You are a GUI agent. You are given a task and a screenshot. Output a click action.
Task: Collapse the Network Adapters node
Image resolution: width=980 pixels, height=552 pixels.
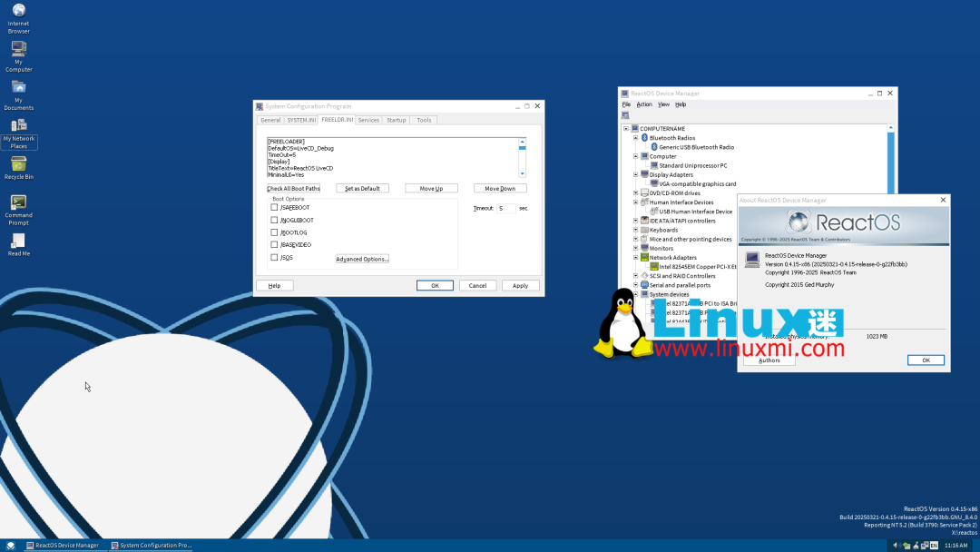pyautogui.click(x=635, y=257)
